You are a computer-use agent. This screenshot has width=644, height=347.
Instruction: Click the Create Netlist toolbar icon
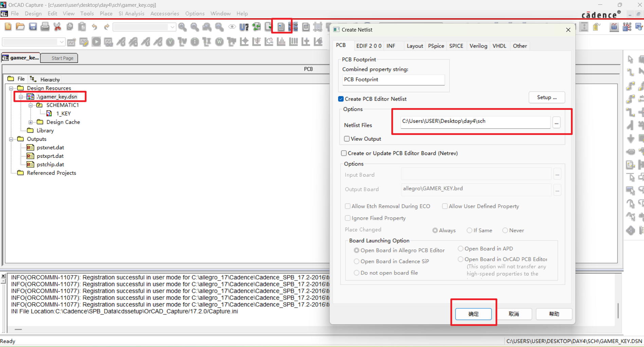(281, 27)
